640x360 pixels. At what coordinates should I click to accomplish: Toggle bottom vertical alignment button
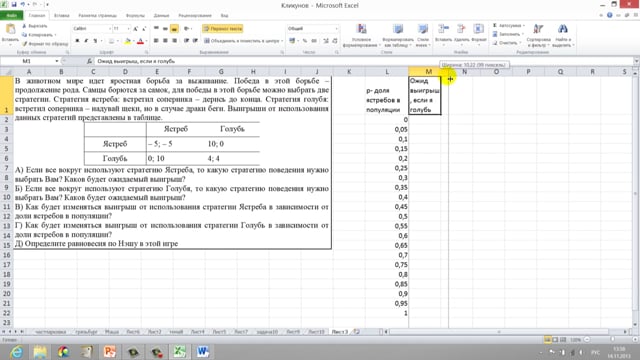[x=174, y=29]
